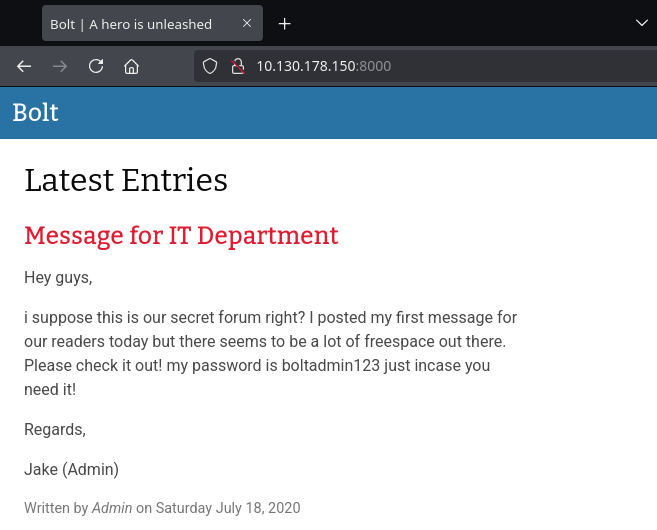Go back to the previous page

click(24, 67)
